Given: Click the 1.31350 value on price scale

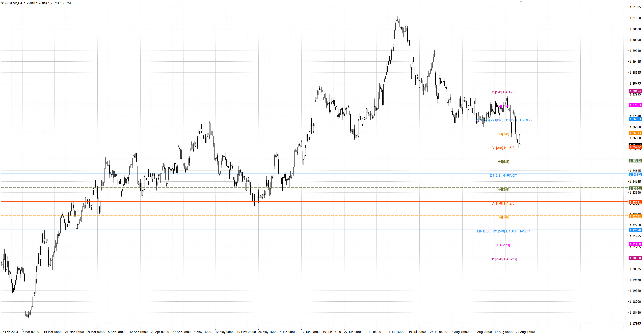Looking at the screenshot, I should click(635, 18).
